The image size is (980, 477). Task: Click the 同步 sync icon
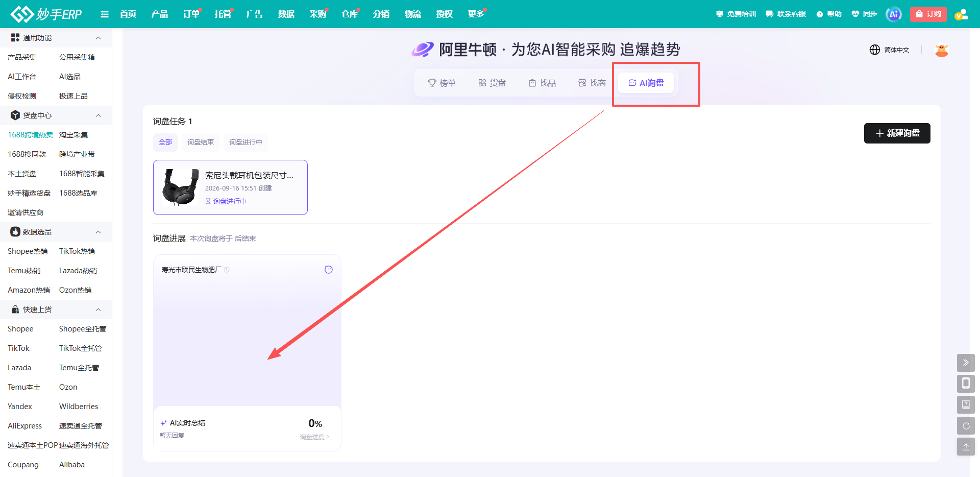pyautogui.click(x=855, y=14)
